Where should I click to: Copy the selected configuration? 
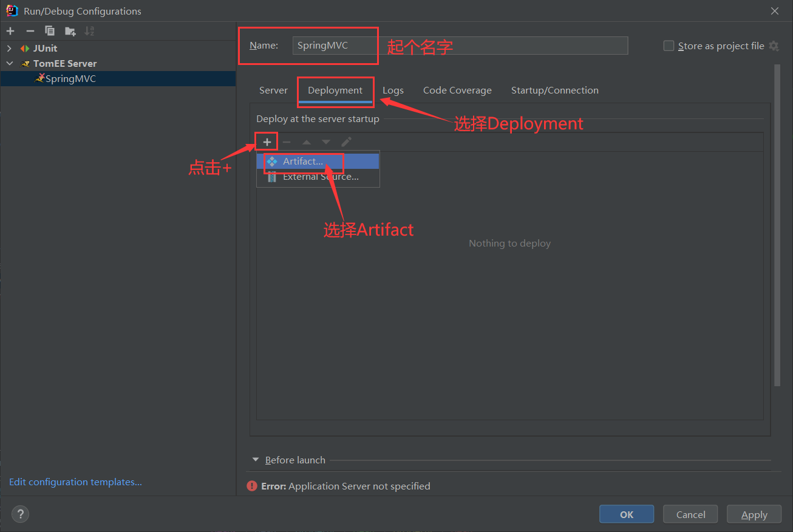50,31
